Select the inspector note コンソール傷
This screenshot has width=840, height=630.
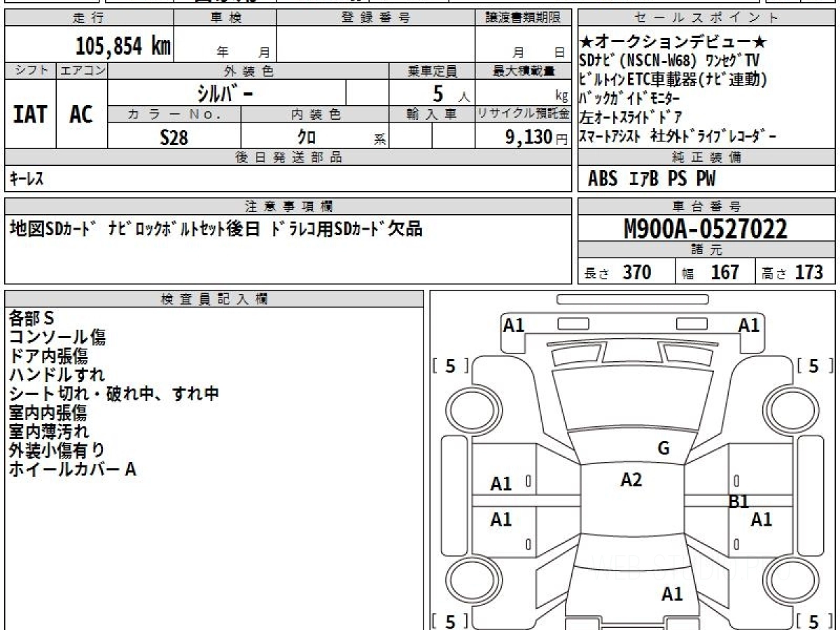pos(57,337)
